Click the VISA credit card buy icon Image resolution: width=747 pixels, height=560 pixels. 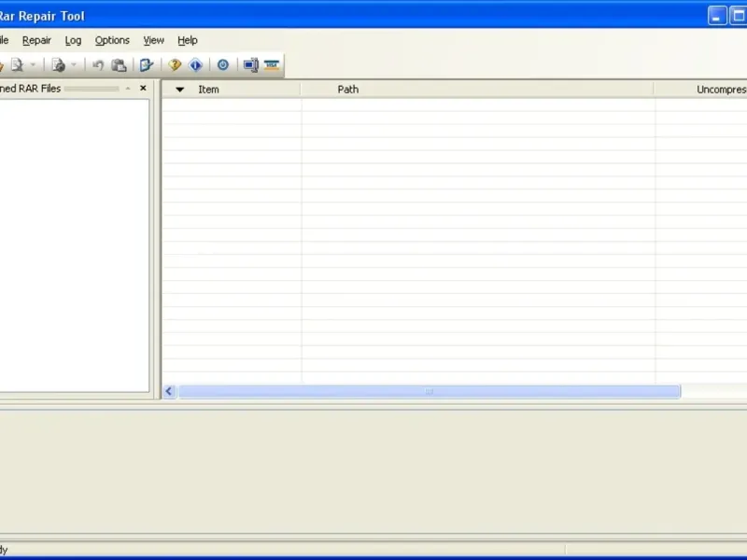[272, 64]
